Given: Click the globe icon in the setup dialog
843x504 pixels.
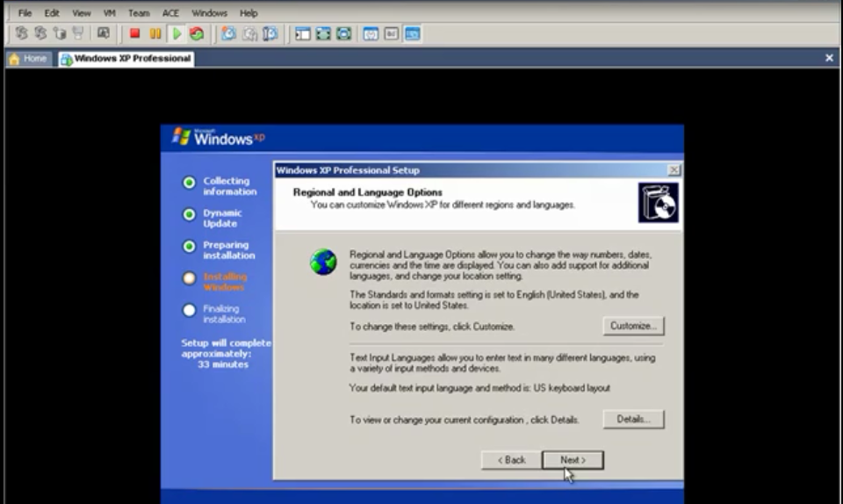Looking at the screenshot, I should point(323,262).
